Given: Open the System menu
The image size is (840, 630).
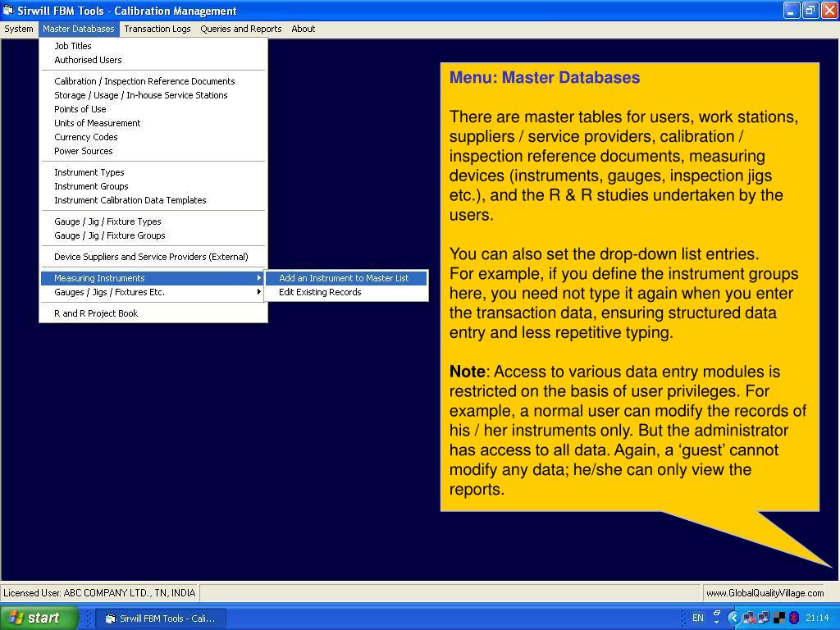Looking at the screenshot, I should click(x=19, y=29).
